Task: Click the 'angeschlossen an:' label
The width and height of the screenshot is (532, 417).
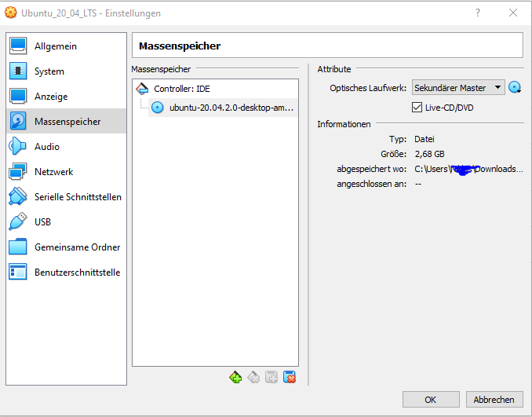Action: (371, 184)
